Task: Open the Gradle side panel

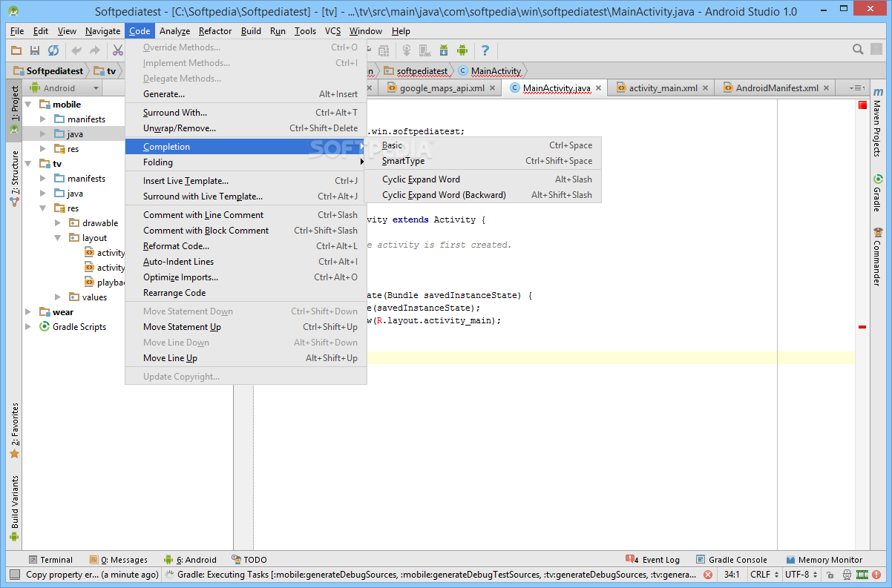Action: [x=878, y=193]
